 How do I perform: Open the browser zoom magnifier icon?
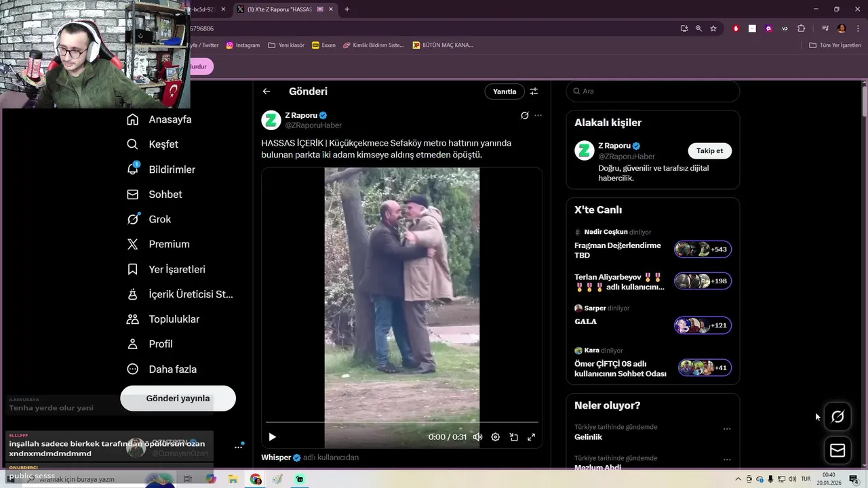tap(698, 28)
